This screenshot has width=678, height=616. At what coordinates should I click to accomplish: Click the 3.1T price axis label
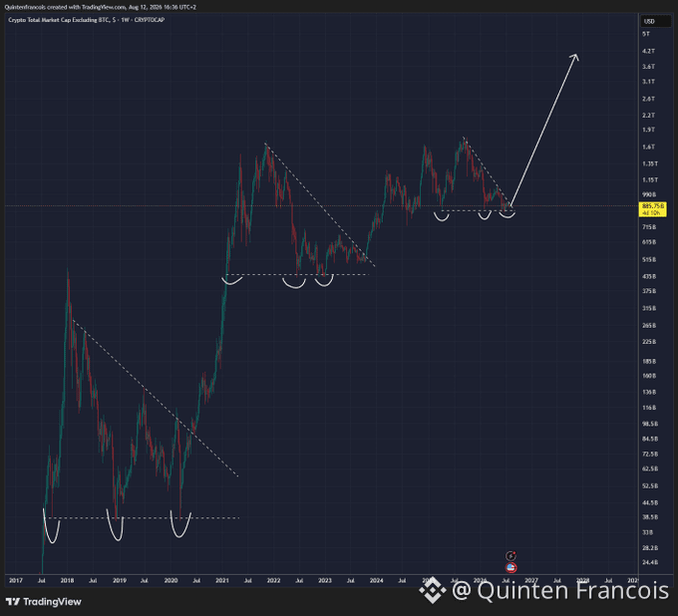point(648,82)
